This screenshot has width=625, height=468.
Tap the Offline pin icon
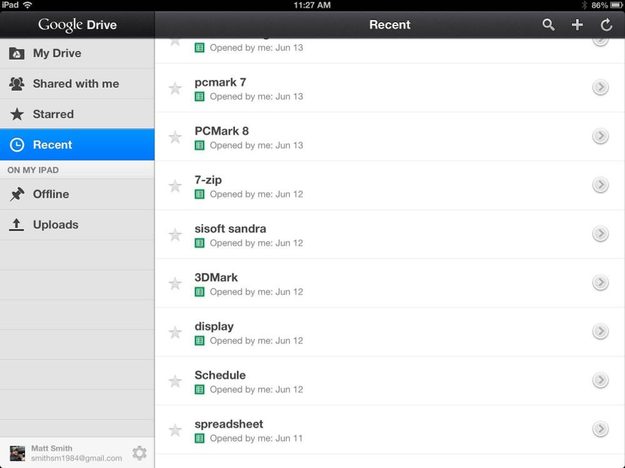point(17,194)
